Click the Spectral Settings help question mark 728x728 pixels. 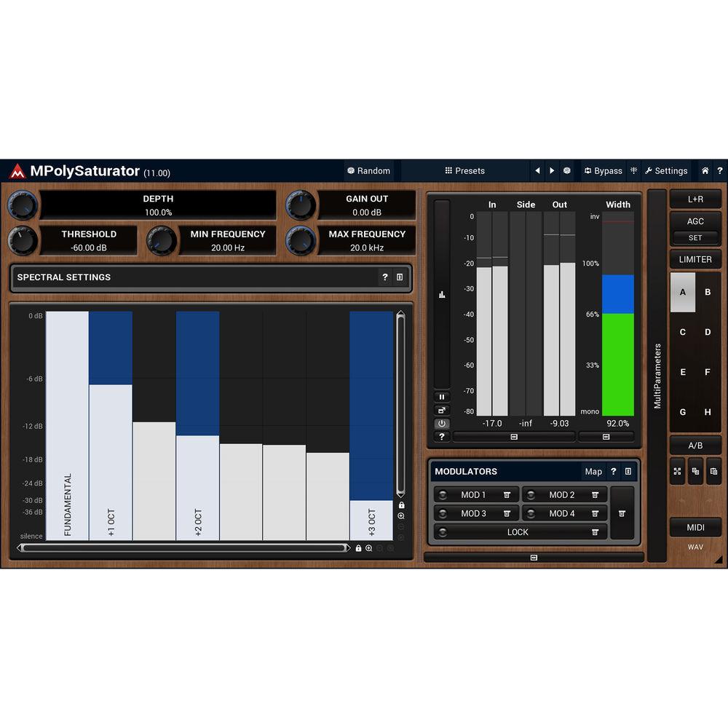pos(385,277)
